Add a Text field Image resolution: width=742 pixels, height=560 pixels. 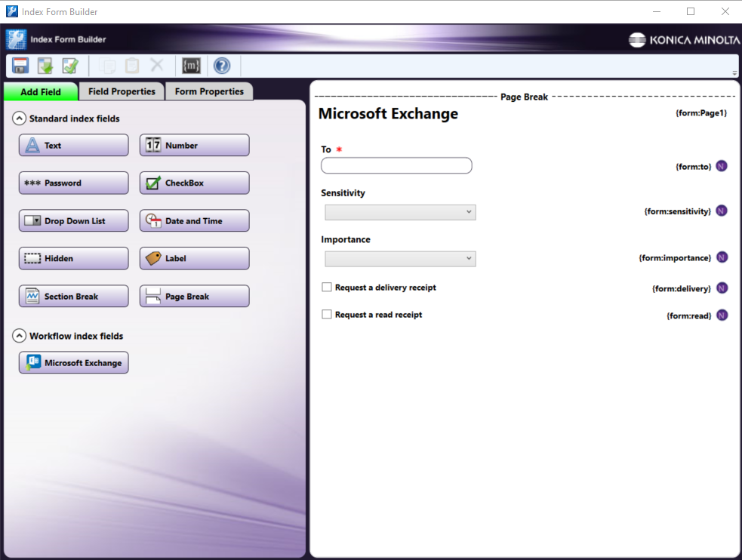[x=74, y=145]
